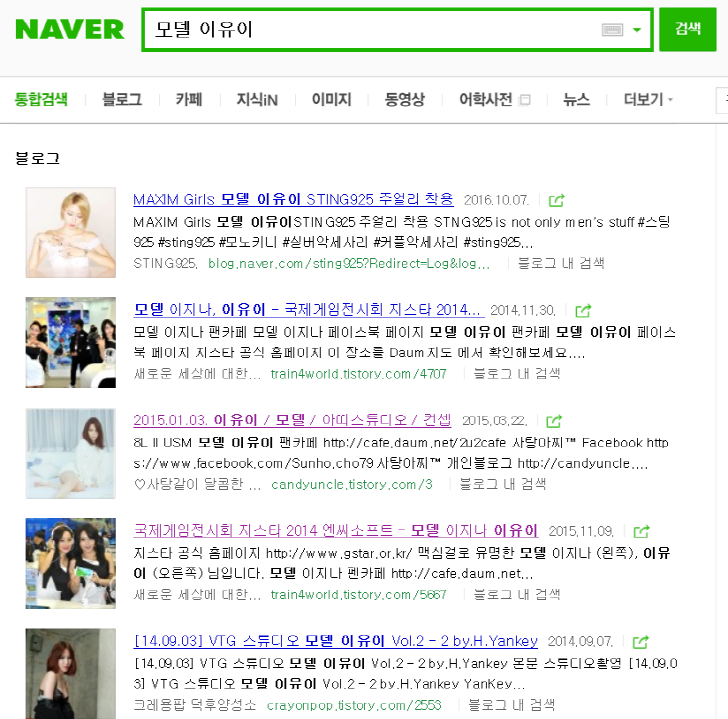Viewport: 728px width, 719px height.
Task: Go to the NAVER logo home
Action: pos(70,29)
